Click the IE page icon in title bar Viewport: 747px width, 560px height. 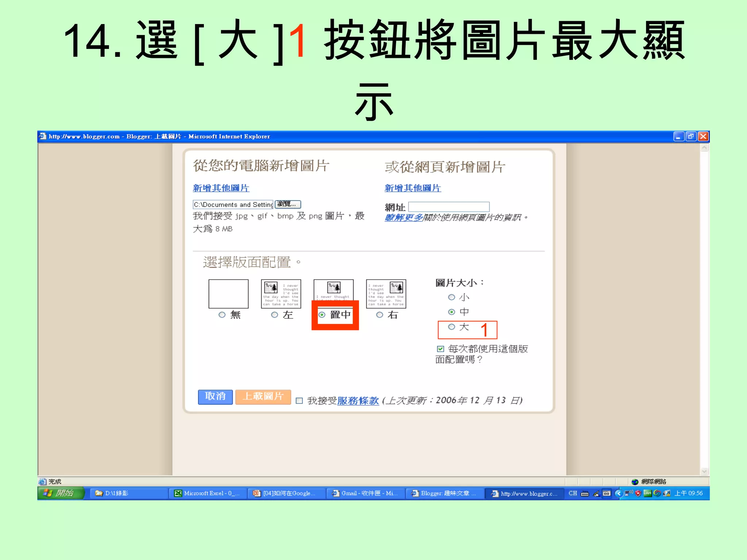43,136
